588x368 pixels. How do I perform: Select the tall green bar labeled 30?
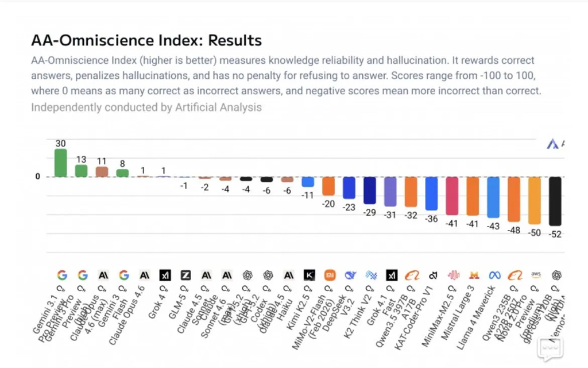[x=61, y=163]
